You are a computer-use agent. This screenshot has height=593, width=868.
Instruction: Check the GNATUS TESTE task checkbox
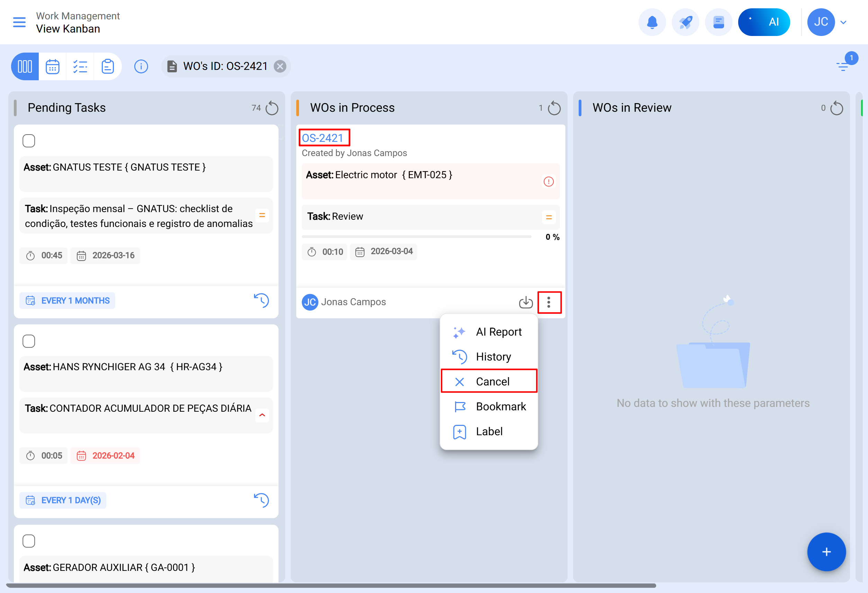pos(29,141)
